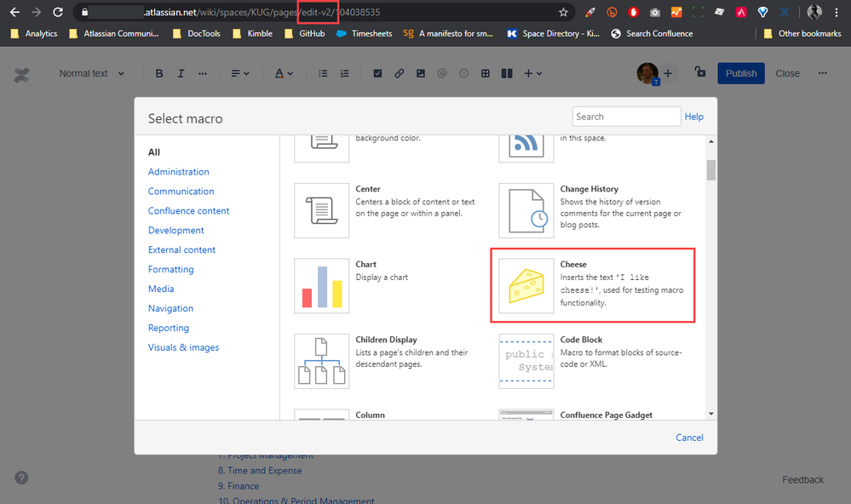Filter macros by Media
This screenshot has height=504, width=851.
coord(161,289)
